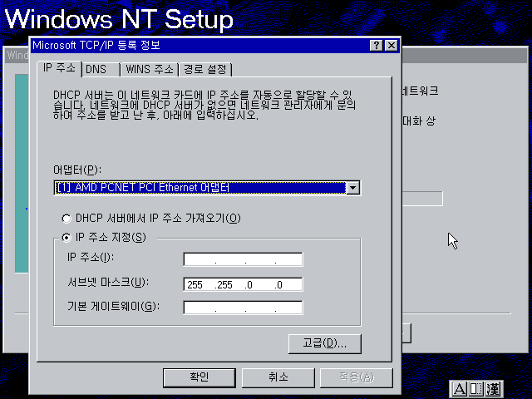Click the empty field in the background setup window

coord(422,199)
